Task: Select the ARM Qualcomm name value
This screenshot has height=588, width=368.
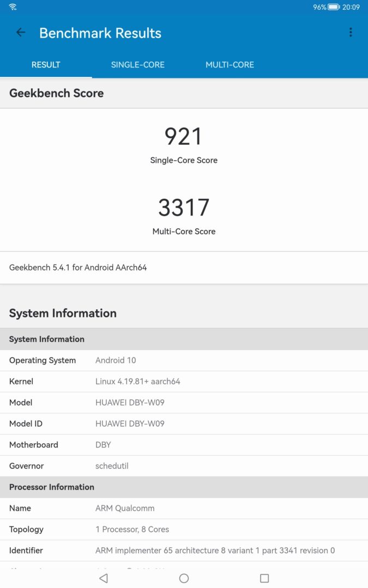Action: pos(125,508)
